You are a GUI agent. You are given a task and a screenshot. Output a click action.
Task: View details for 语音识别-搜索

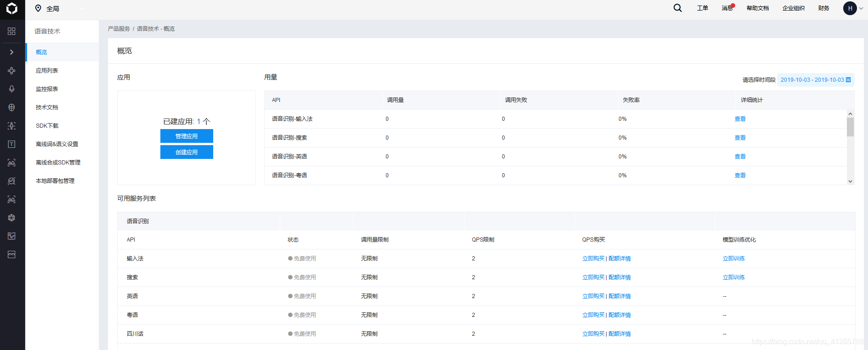[x=740, y=138]
